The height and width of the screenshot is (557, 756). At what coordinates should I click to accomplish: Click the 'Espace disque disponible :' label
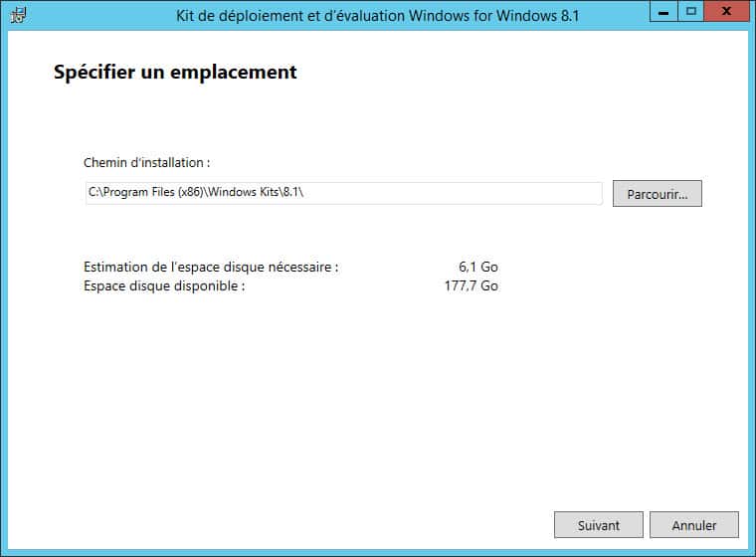click(164, 285)
